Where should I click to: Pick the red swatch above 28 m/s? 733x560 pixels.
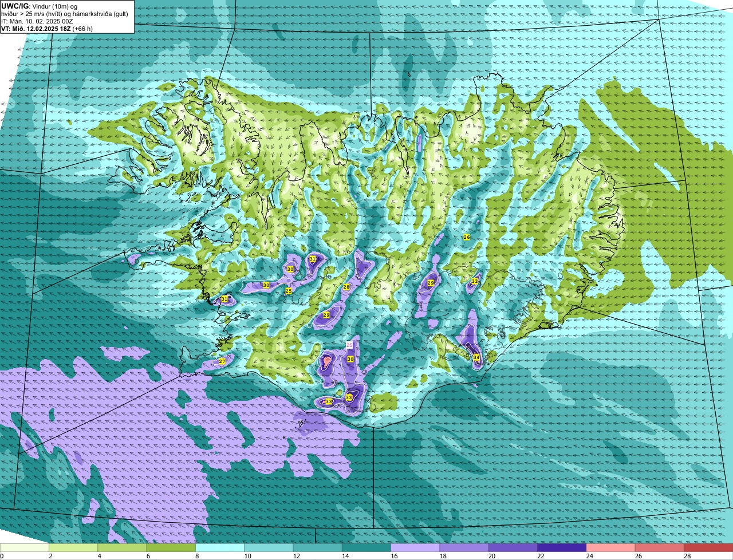coord(708,547)
